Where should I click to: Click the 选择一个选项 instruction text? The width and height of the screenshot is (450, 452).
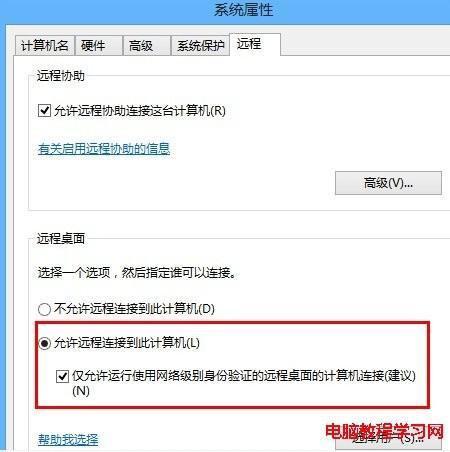[x=137, y=273]
